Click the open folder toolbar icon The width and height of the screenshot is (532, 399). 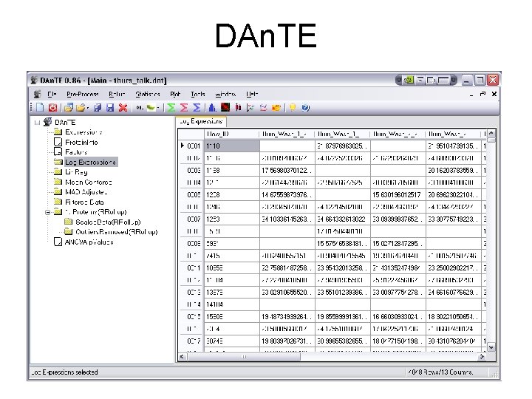point(81,108)
